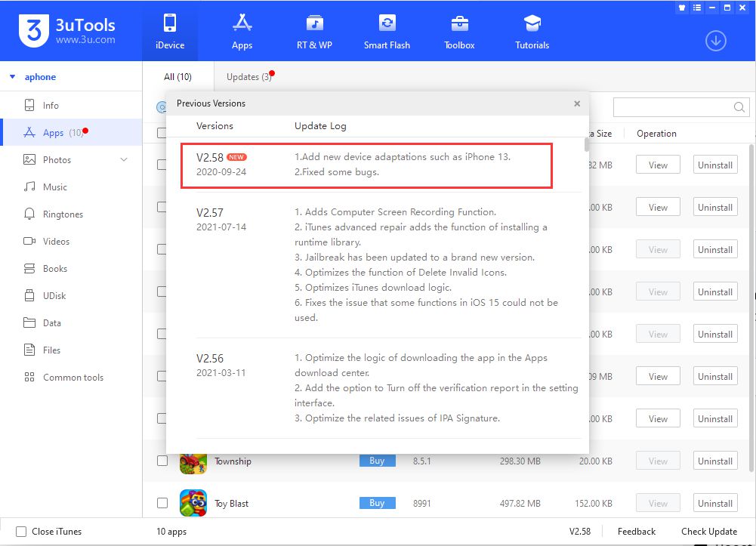The width and height of the screenshot is (756, 546).
Task: Uninstall the Township app
Action: coord(715,461)
